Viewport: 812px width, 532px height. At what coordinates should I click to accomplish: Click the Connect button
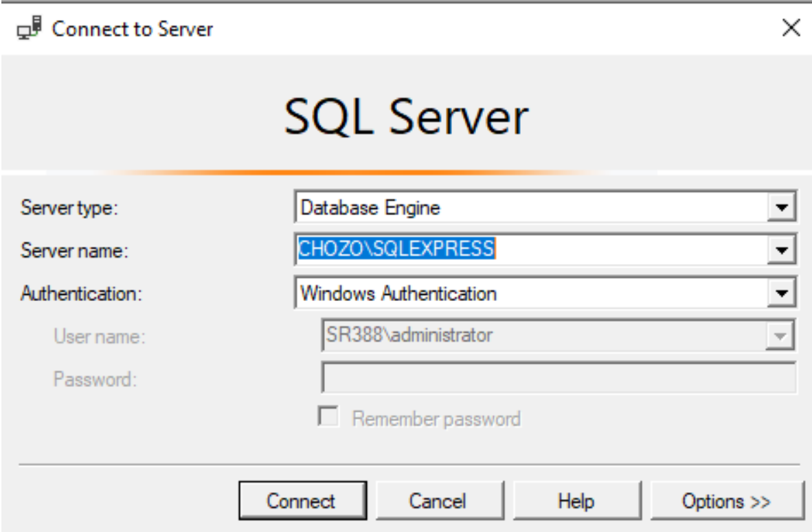(x=301, y=501)
